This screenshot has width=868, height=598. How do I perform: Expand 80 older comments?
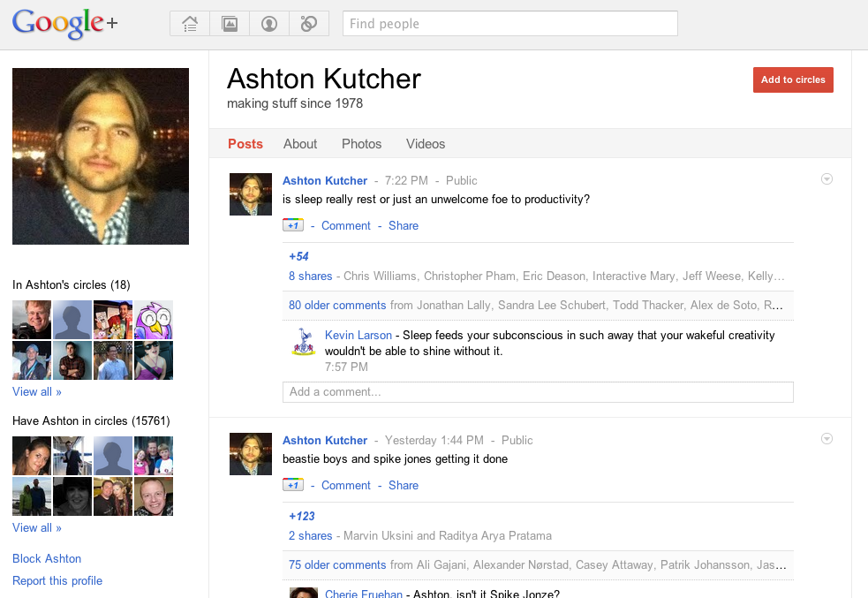tap(337, 306)
